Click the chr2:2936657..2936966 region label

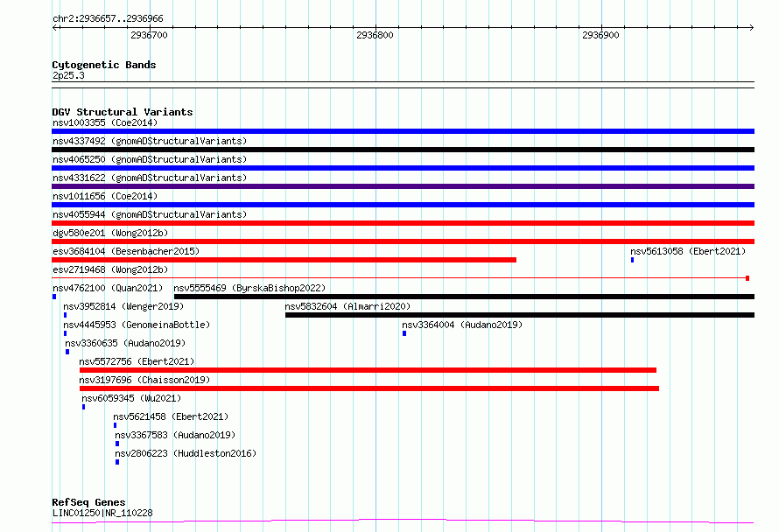108,18
